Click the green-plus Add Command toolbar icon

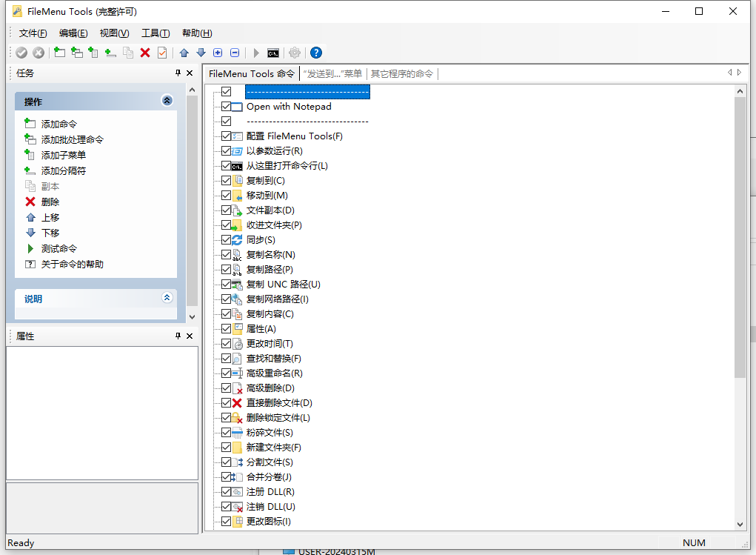(x=60, y=53)
